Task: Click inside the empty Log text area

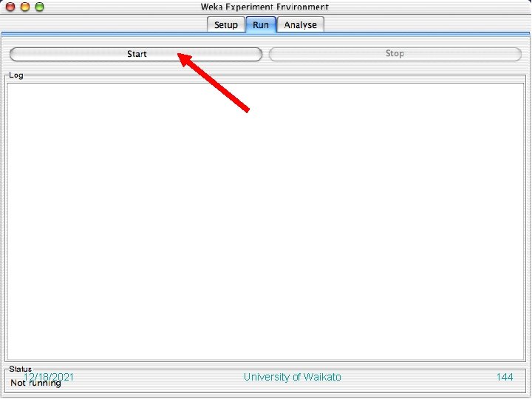Action: coord(266,222)
